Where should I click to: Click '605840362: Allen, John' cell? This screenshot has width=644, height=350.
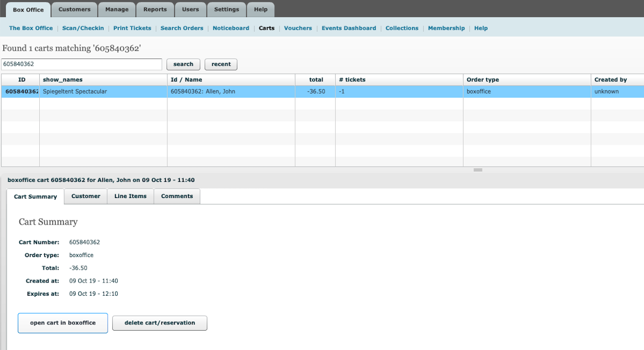tap(232, 91)
